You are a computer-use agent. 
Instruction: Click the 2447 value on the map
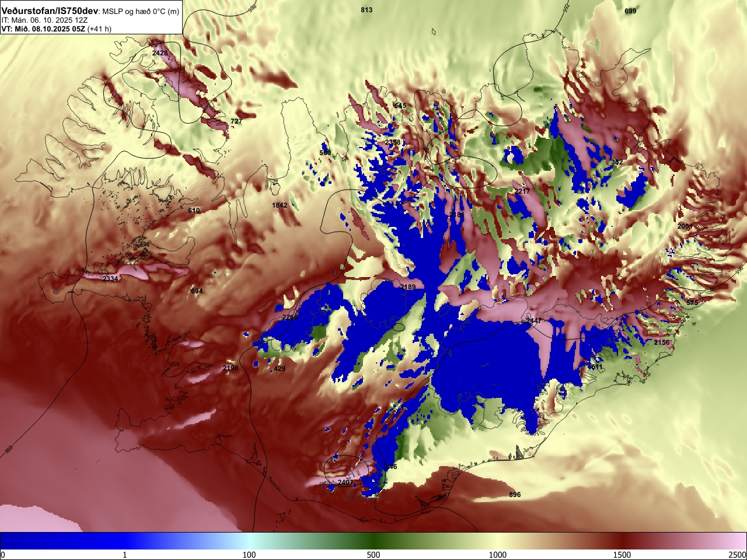pyautogui.click(x=534, y=321)
